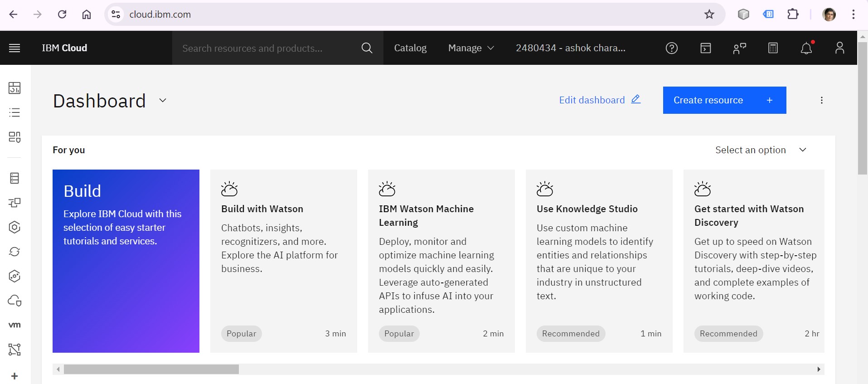This screenshot has width=868, height=384.
Task: Open Resource list icon in left sidebar
Action: (x=15, y=112)
